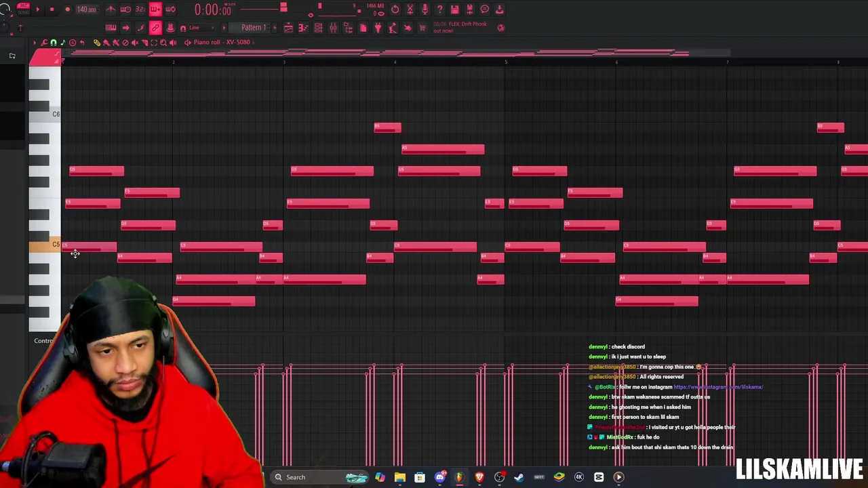Viewport: 868px width, 488px height.
Task: Open the Pattern 1 selector
Action: point(254,28)
